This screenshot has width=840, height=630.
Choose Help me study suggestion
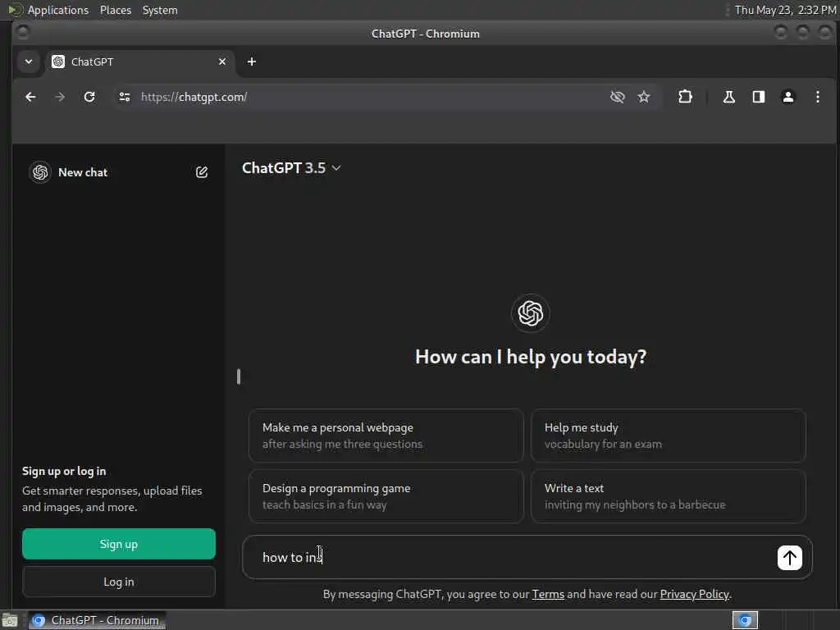(668, 436)
